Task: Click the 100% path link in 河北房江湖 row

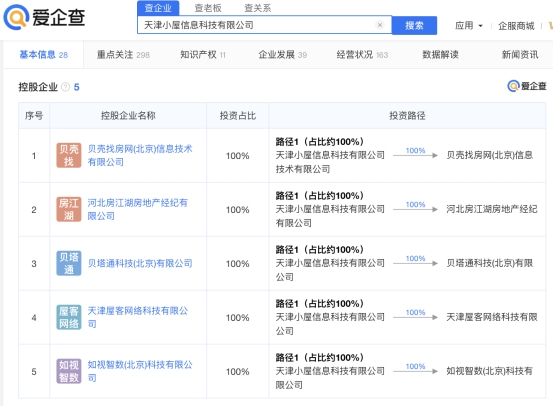Action: tap(415, 205)
